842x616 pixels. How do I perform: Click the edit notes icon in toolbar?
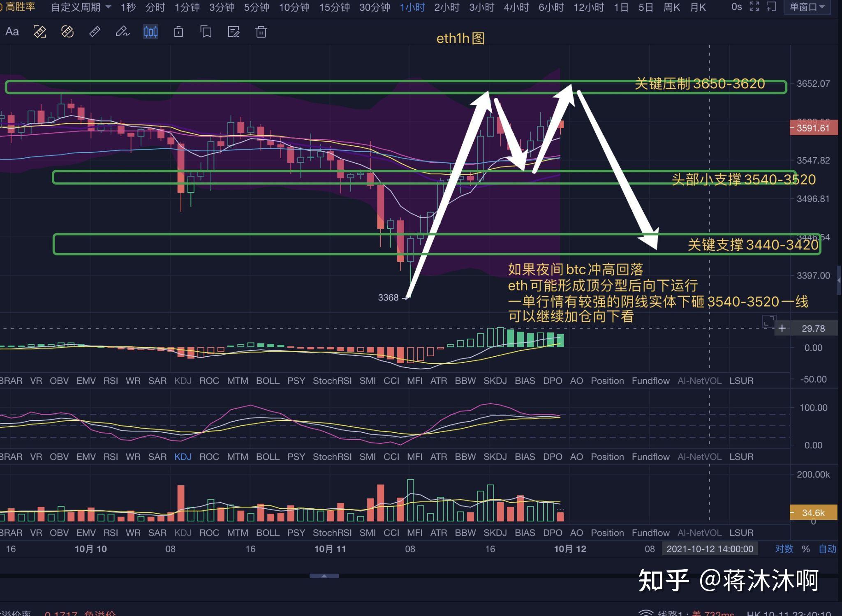click(234, 32)
